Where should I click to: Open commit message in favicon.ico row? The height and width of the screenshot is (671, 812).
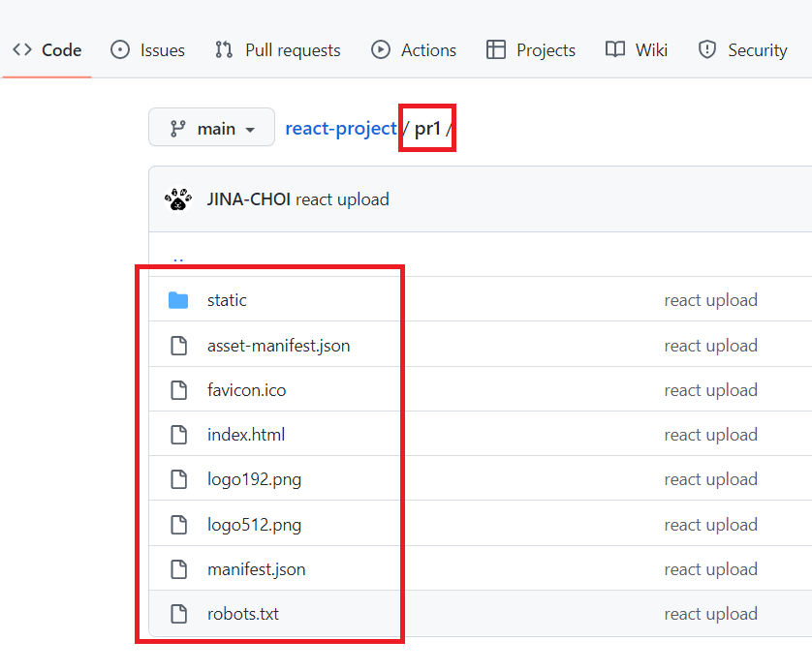point(710,389)
